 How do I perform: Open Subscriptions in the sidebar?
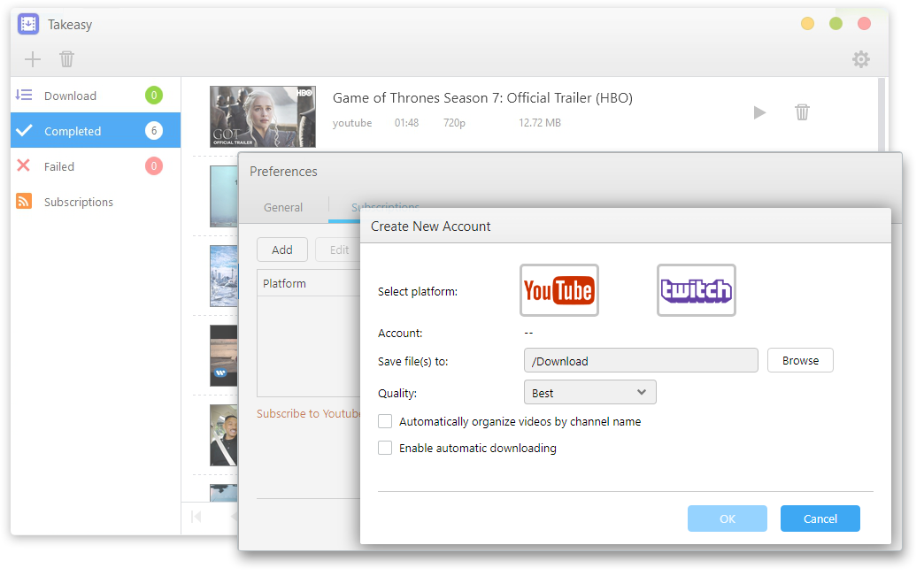[96, 202]
